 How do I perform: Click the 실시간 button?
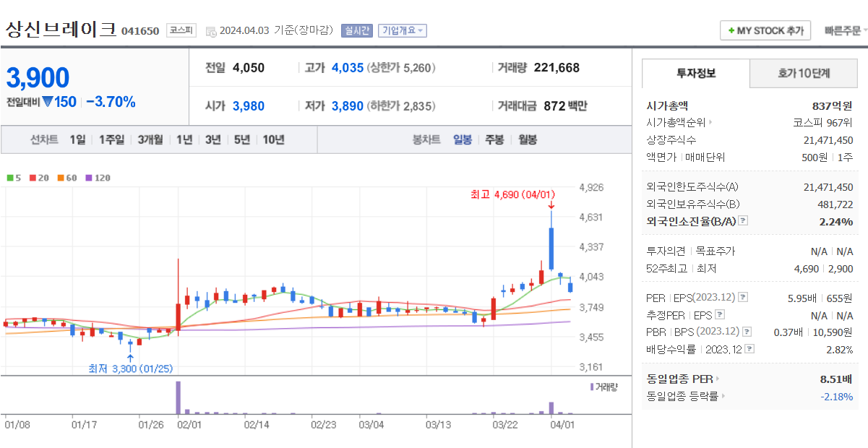356,30
